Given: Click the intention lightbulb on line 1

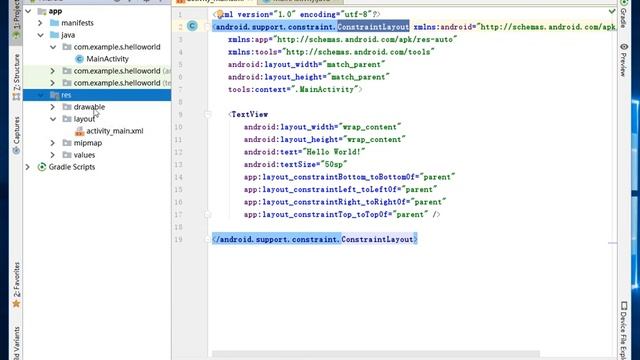Looking at the screenshot, I should [220, 14].
